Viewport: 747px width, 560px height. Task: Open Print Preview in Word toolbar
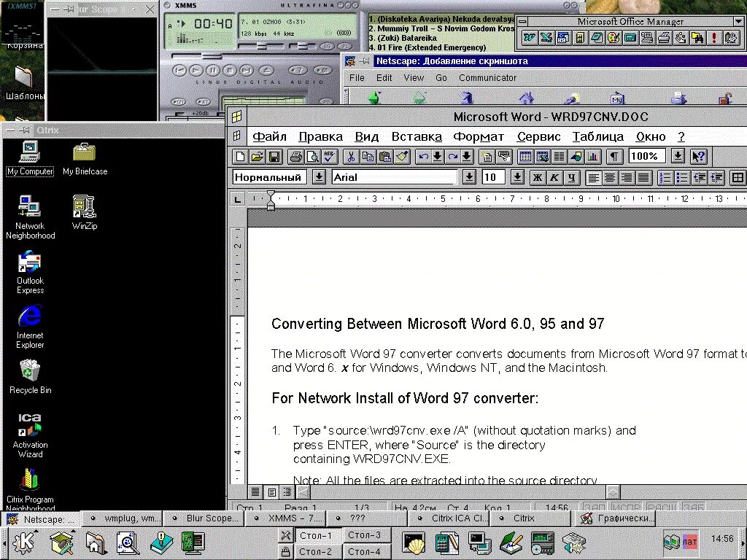coord(312,156)
